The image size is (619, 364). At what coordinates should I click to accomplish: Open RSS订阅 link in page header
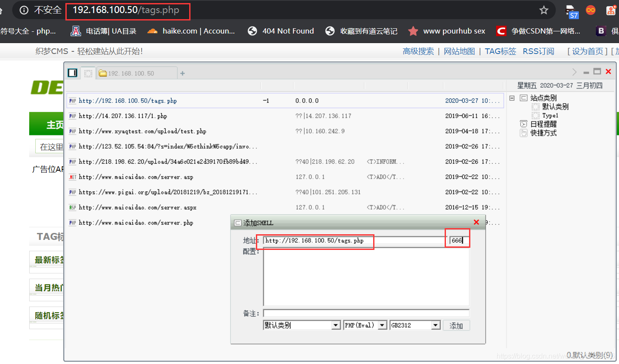538,51
